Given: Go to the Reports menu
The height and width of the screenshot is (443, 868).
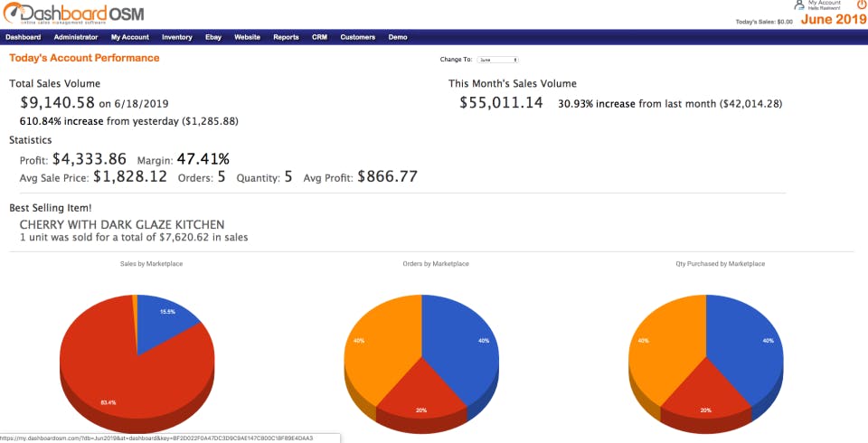Looking at the screenshot, I should pos(286,37).
